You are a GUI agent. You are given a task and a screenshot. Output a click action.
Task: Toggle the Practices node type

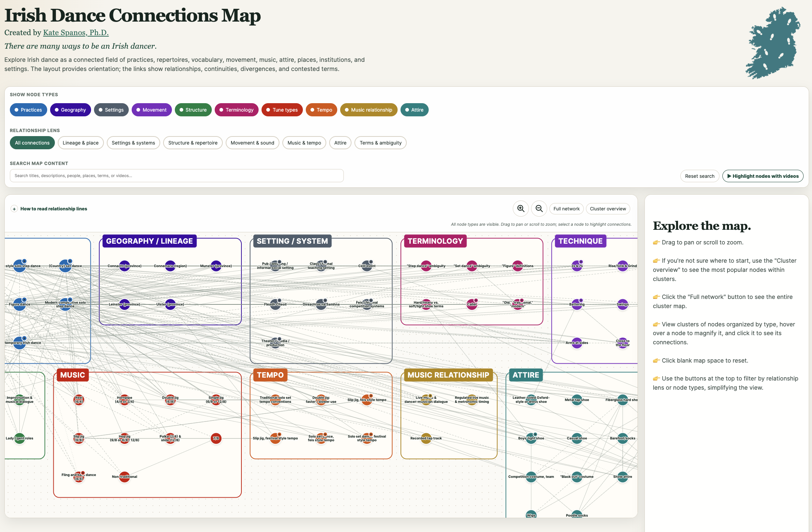point(29,110)
